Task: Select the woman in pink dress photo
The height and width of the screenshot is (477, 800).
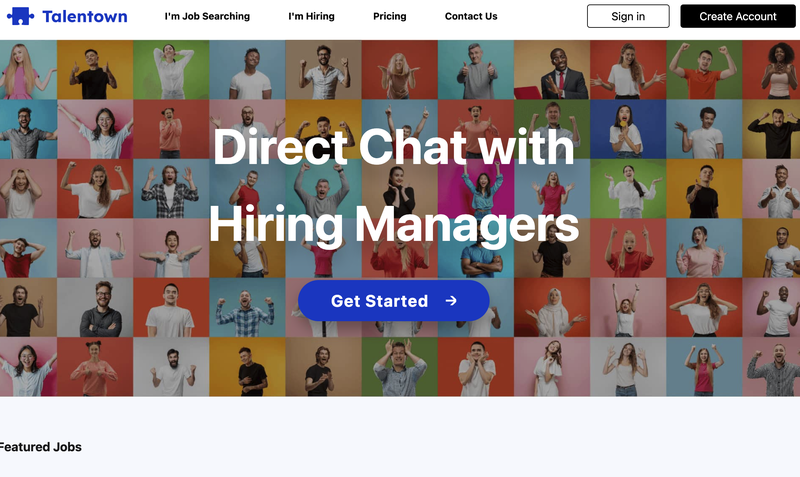Action: (29, 70)
